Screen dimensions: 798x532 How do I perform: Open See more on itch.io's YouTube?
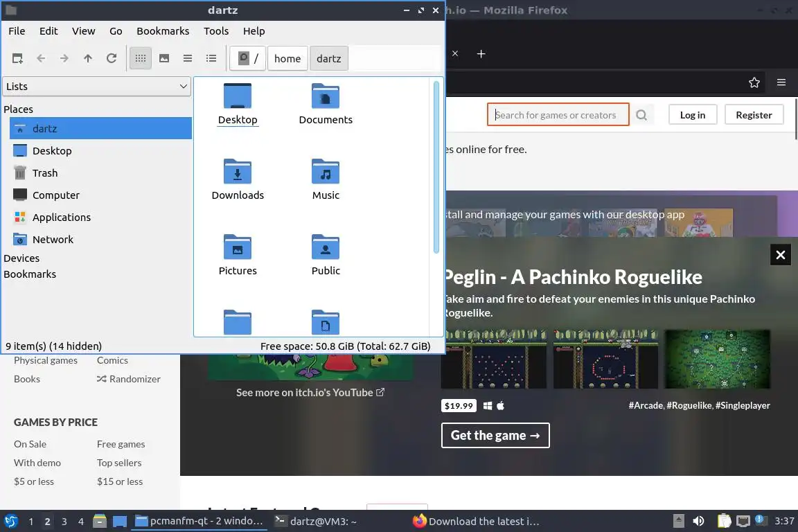click(310, 393)
